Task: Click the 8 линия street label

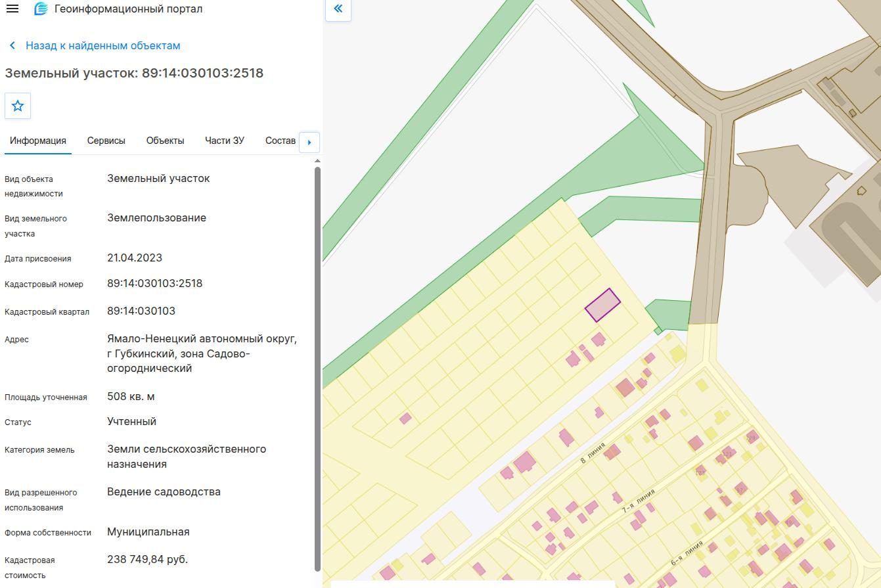Action: click(593, 453)
